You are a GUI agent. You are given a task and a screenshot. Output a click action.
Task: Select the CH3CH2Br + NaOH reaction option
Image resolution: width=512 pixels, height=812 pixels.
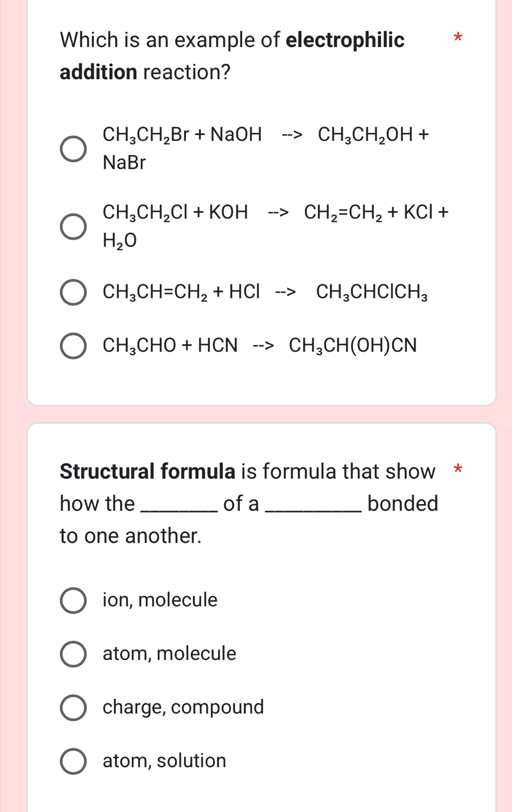click(x=73, y=148)
